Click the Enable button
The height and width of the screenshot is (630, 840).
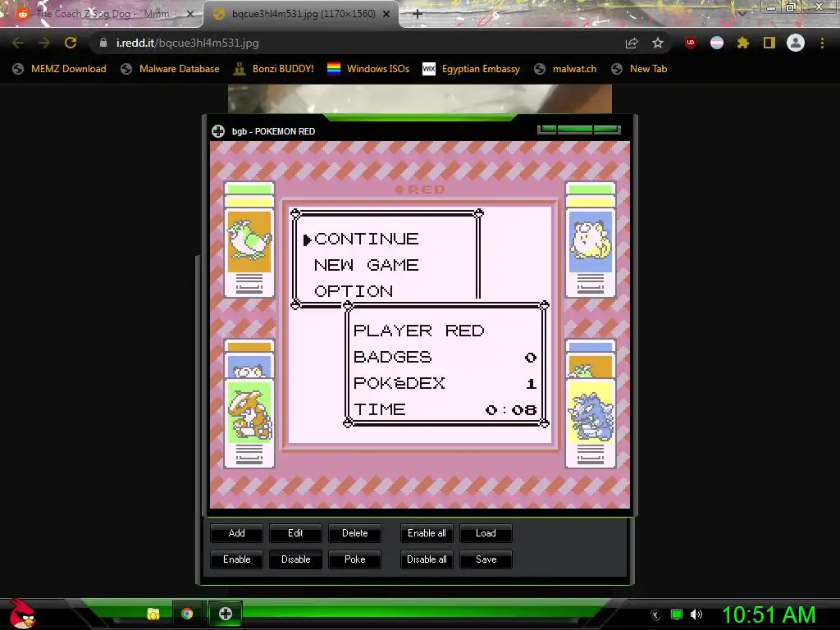[237, 559]
